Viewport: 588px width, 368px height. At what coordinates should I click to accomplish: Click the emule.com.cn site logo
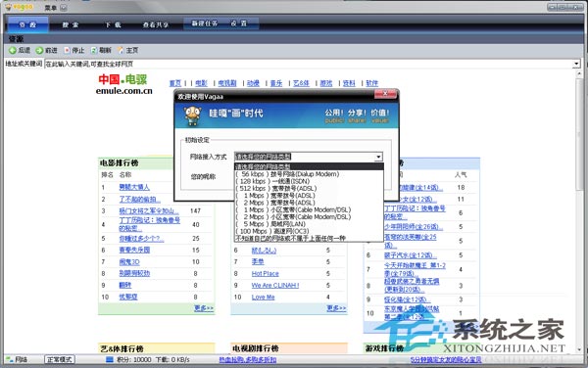[x=124, y=84]
